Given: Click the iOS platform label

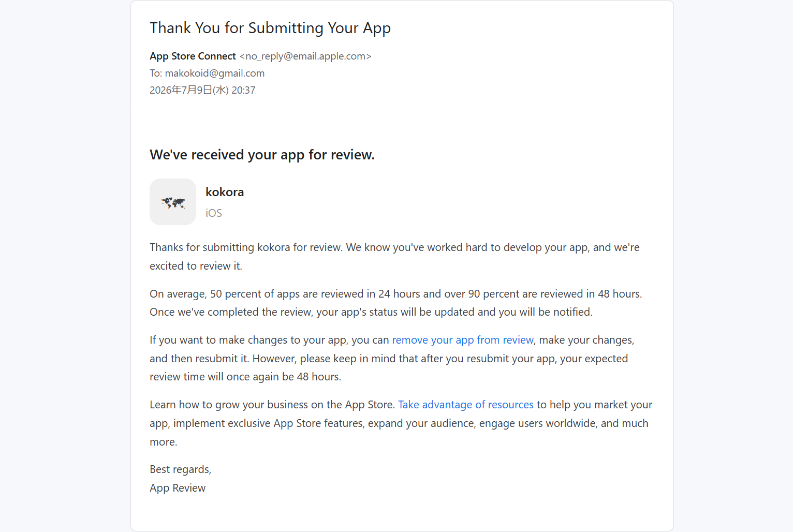Looking at the screenshot, I should click(x=214, y=213).
